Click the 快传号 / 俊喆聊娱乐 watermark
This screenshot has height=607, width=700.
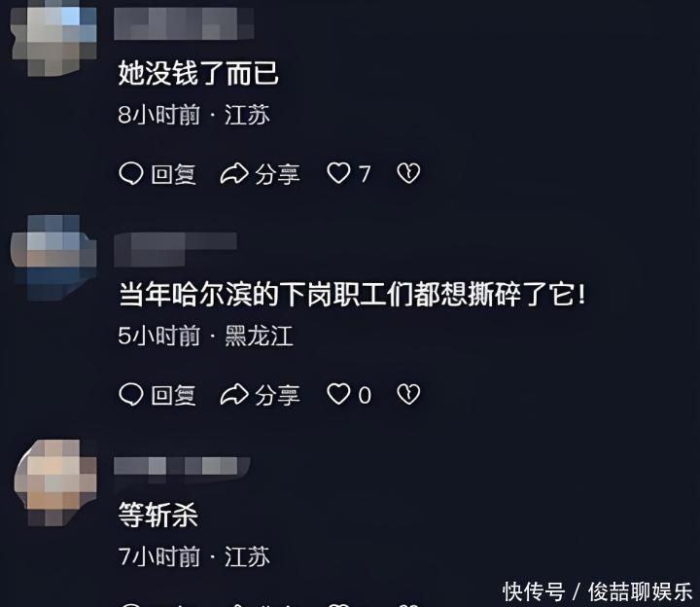coord(597,591)
